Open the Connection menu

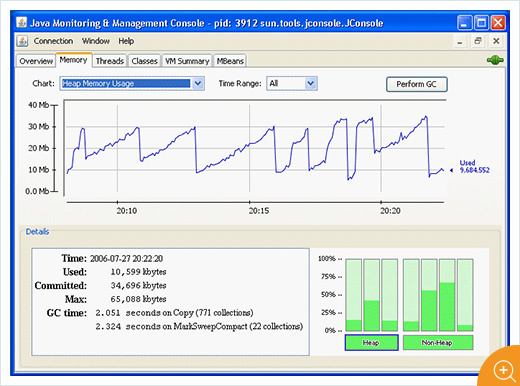point(53,41)
